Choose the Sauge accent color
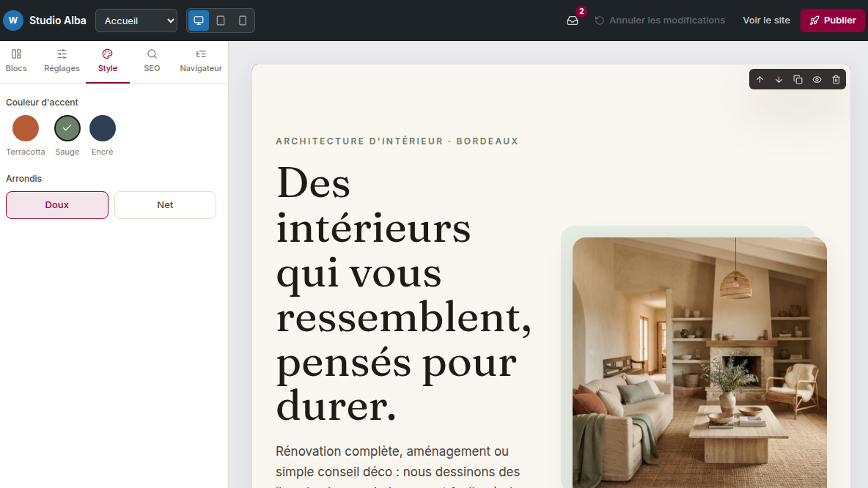The height and width of the screenshot is (488, 868). click(x=67, y=128)
